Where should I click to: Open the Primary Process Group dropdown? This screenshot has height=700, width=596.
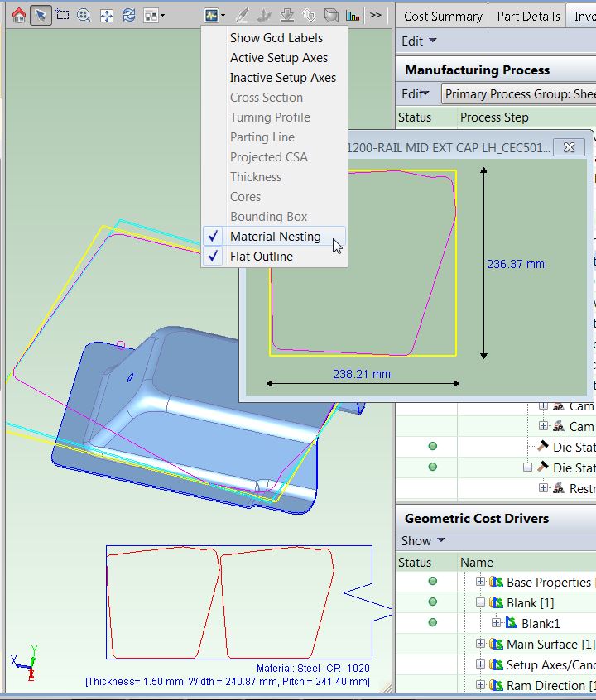[518, 94]
